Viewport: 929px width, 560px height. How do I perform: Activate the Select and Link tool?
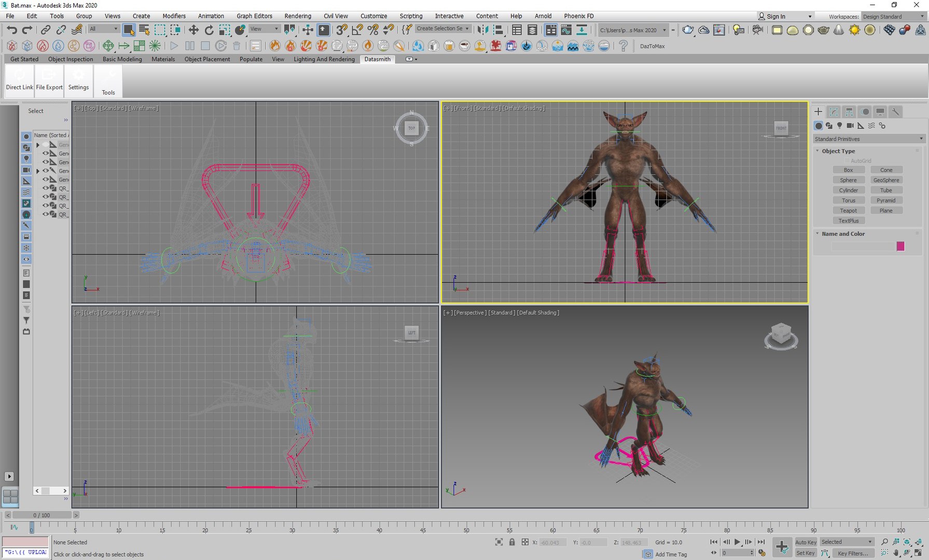point(46,30)
